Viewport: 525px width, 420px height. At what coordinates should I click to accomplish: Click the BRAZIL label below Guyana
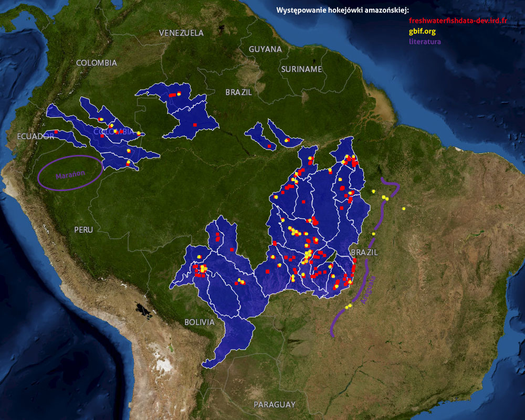[x=239, y=92]
